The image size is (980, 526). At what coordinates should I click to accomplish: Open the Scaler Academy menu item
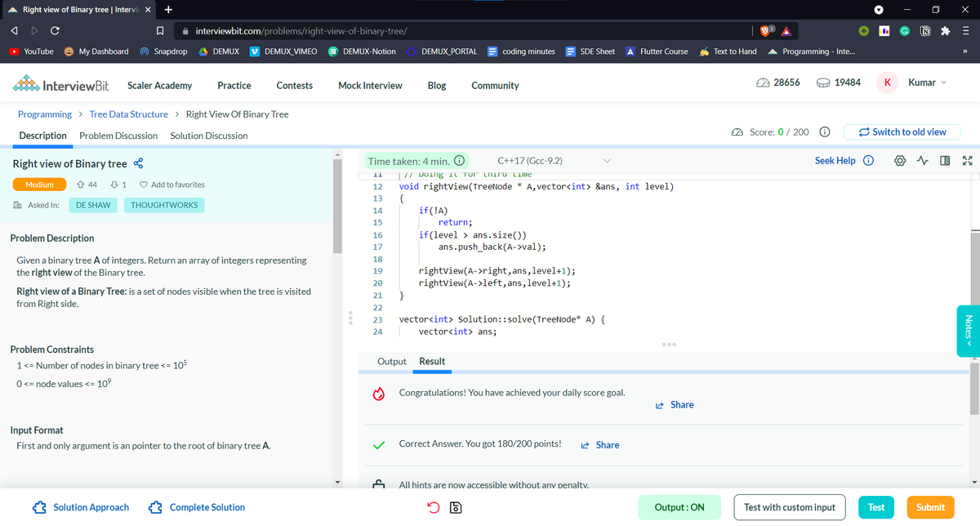click(x=159, y=85)
